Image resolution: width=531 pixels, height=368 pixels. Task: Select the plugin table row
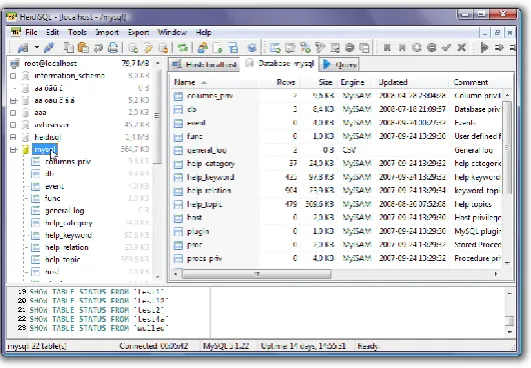tap(337, 231)
